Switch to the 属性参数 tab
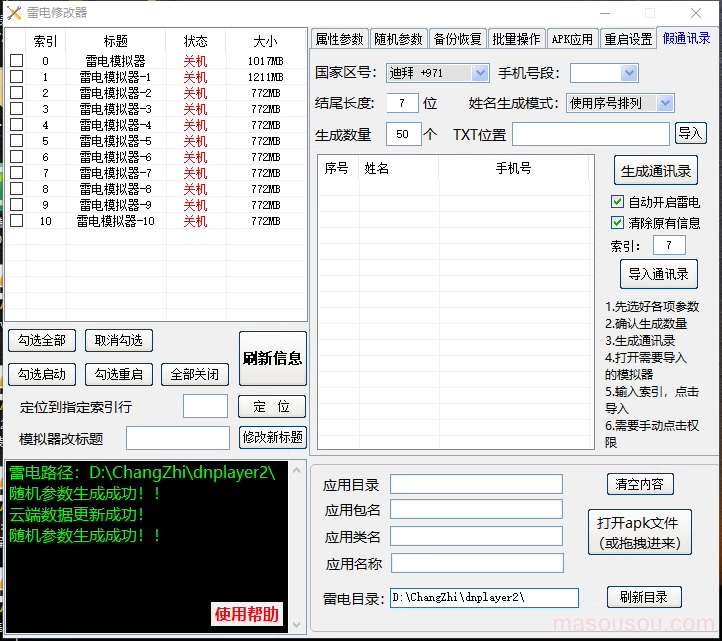Viewport: 722px width, 641px height. [339, 39]
